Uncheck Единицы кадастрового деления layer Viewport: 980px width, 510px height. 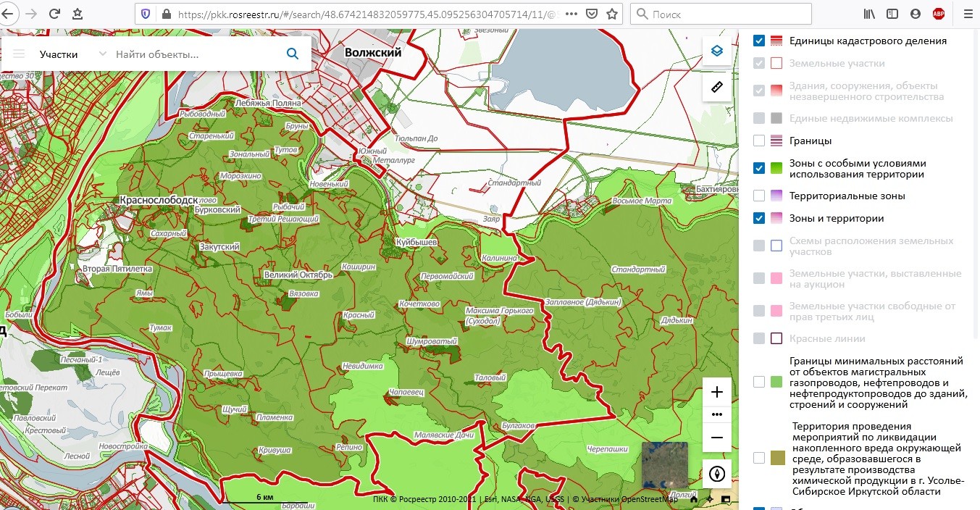(759, 41)
